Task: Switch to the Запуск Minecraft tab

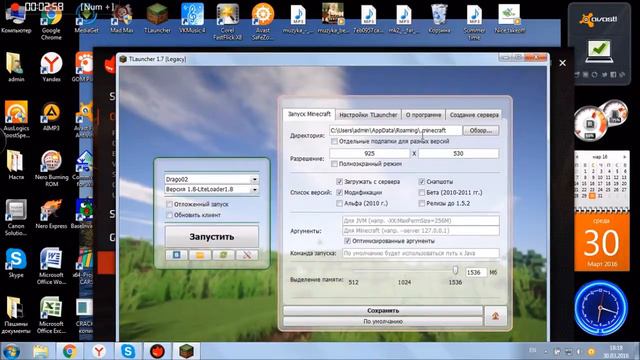Action: 309,114
